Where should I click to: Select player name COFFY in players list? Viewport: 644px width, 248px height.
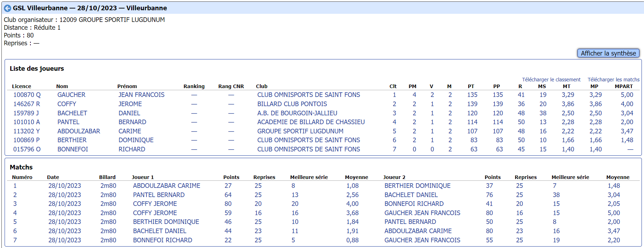pos(67,104)
